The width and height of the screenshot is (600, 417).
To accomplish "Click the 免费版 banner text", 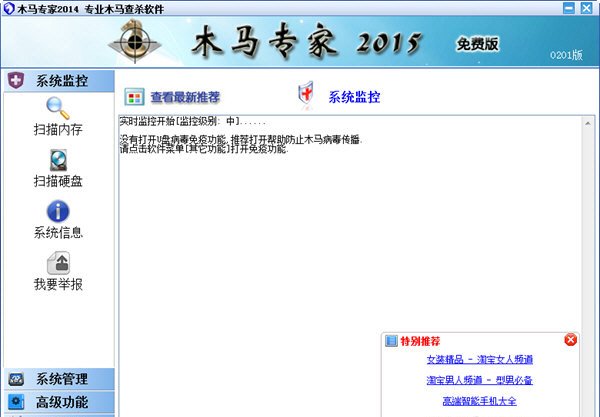I will coord(478,44).
